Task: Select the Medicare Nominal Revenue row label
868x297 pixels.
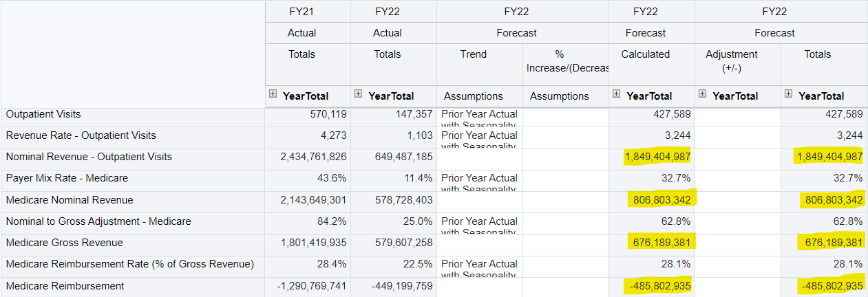Action: coord(70,200)
